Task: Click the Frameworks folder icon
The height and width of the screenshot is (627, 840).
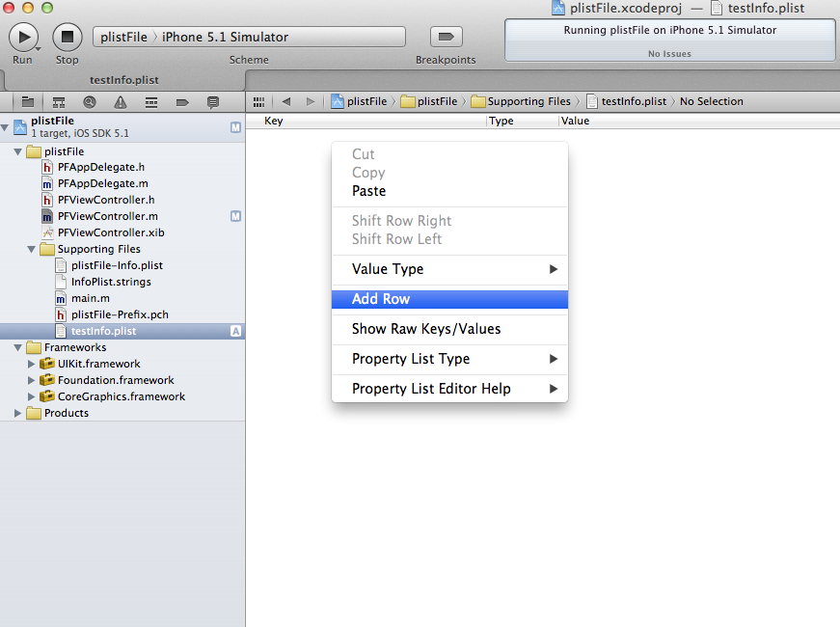Action: pyautogui.click(x=34, y=348)
